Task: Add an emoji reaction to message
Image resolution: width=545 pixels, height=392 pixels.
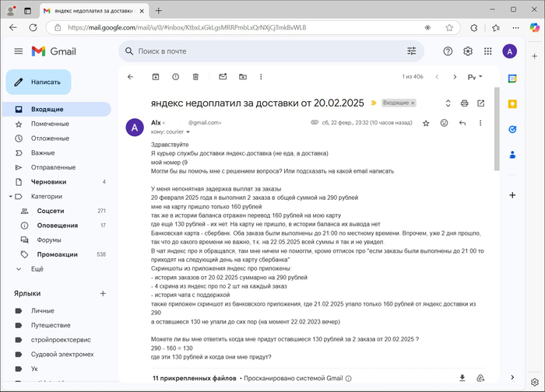Action: pos(444,123)
